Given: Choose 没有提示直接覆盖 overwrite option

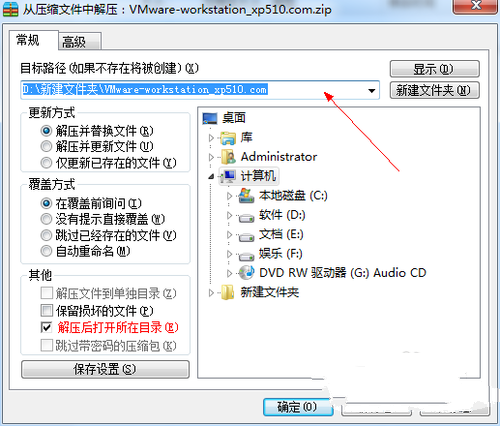Looking at the screenshot, I should [46, 219].
